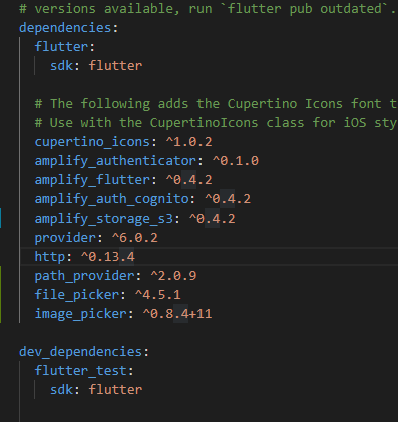Screen dimensions: 398x422
Task: Click the '^0.4.2' version of amplify_flutter
Action: point(189,180)
